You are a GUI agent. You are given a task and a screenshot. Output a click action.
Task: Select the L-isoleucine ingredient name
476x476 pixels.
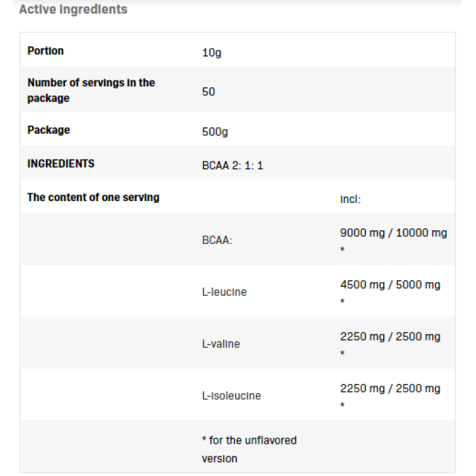(x=231, y=396)
